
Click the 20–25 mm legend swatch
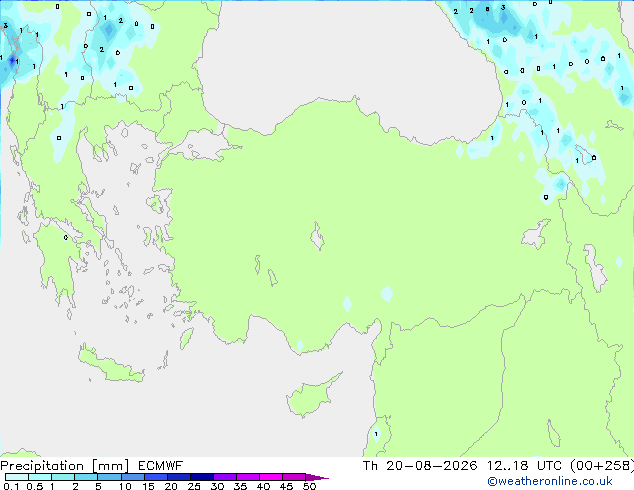coord(178,477)
